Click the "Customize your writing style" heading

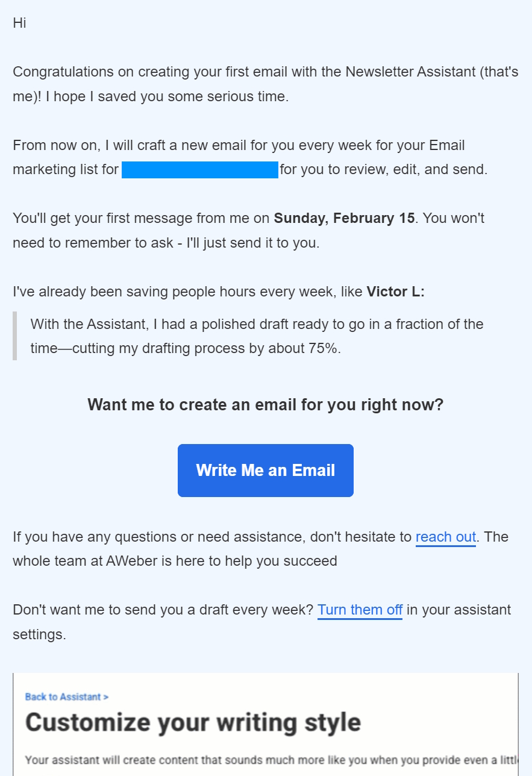[x=194, y=722]
